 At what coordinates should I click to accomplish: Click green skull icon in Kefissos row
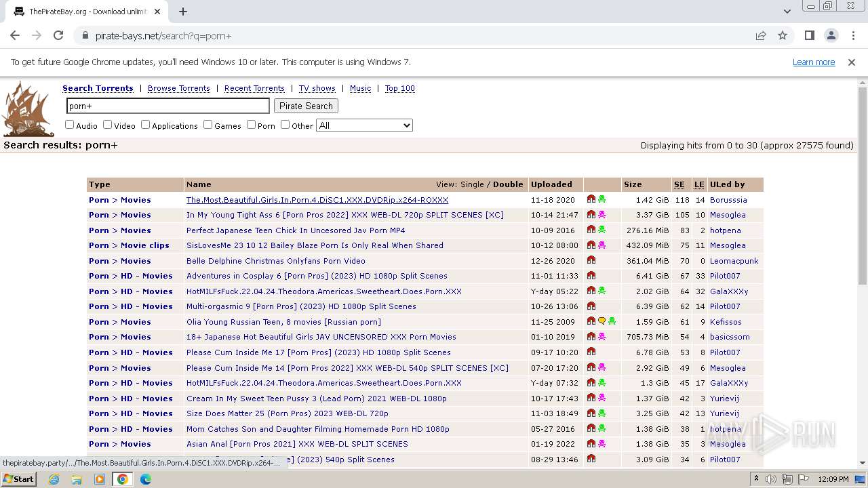pos(612,321)
